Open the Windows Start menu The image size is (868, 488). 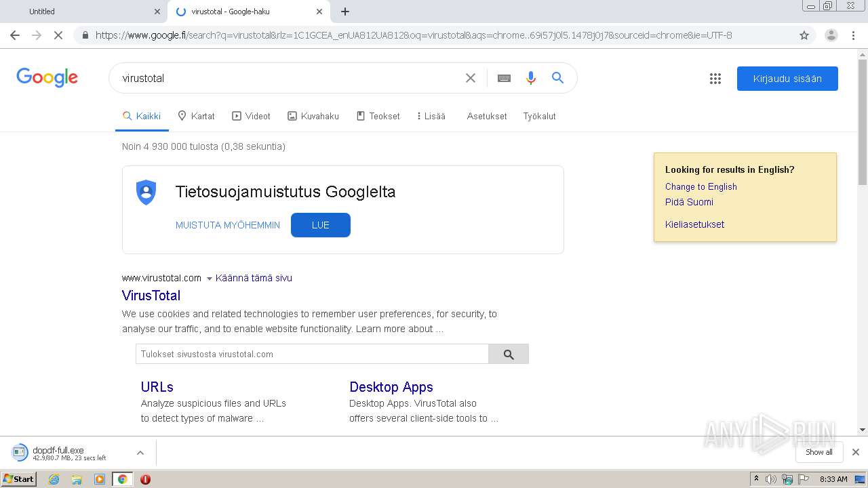(x=19, y=479)
